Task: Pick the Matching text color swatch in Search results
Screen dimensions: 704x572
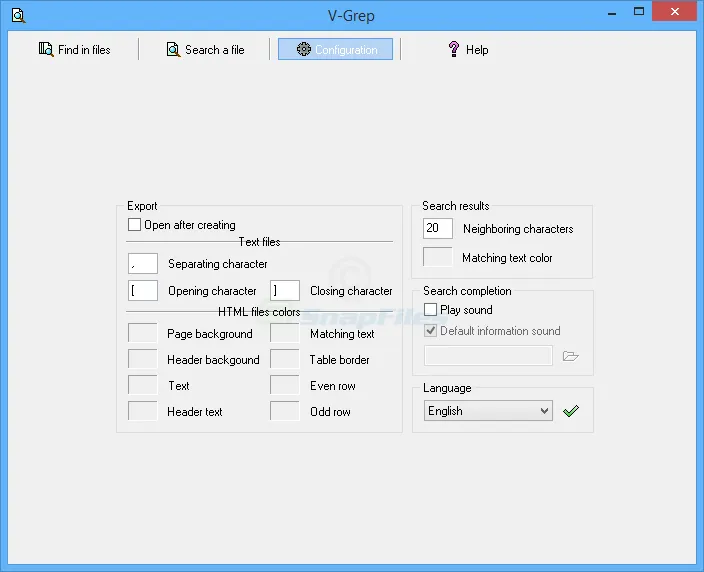Action: click(x=438, y=257)
